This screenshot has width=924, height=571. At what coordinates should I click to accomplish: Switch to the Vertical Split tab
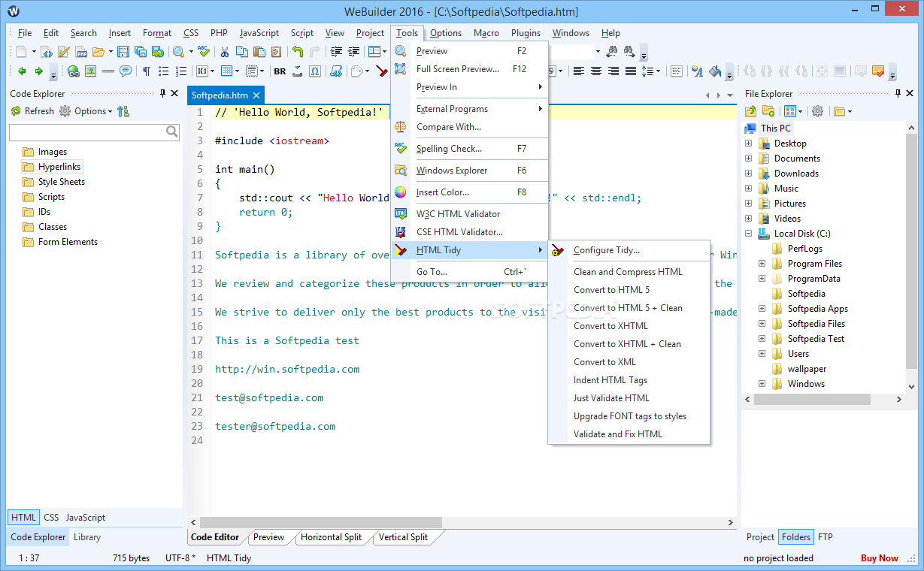tap(403, 537)
